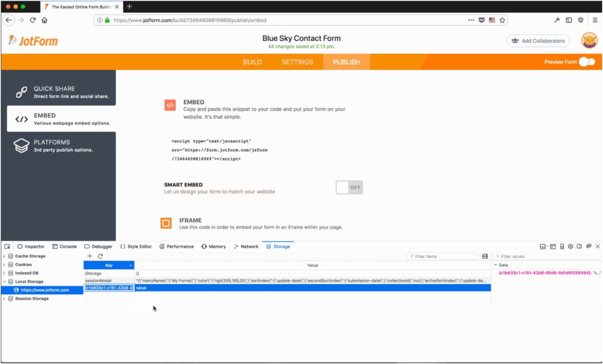Go back with the browser back arrow
This screenshot has width=603, height=364.
pyautogui.click(x=8, y=20)
